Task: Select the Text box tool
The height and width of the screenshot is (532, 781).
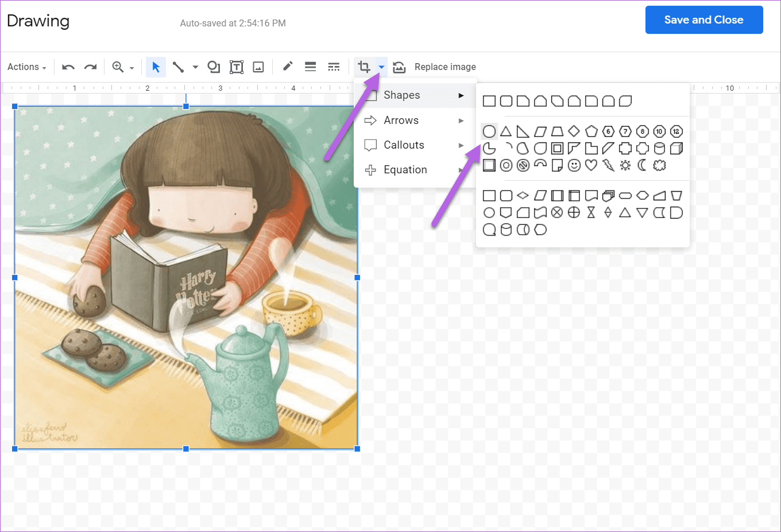Action: coord(236,67)
